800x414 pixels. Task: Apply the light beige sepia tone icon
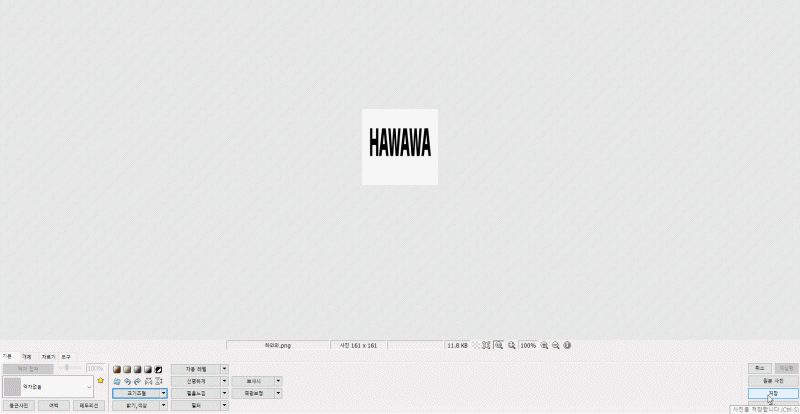pyautogui.click(x=127, y=369)
